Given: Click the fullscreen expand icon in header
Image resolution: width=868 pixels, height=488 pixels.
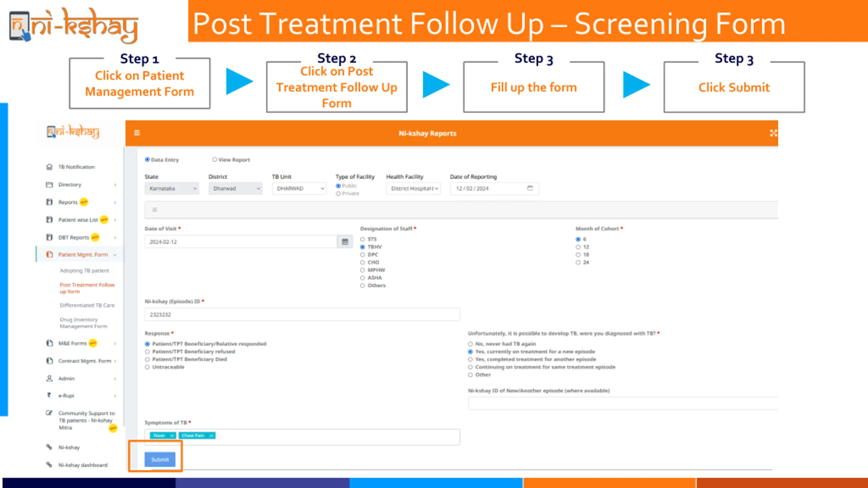Looking at the screenshot, I should pos(773,133).
